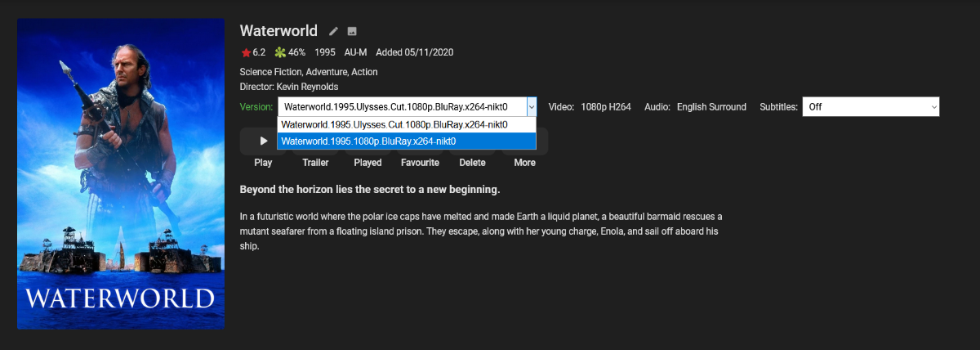Click the red star rating 6.2
This screenshot has height=350, width=980.
tap(253, 52)
